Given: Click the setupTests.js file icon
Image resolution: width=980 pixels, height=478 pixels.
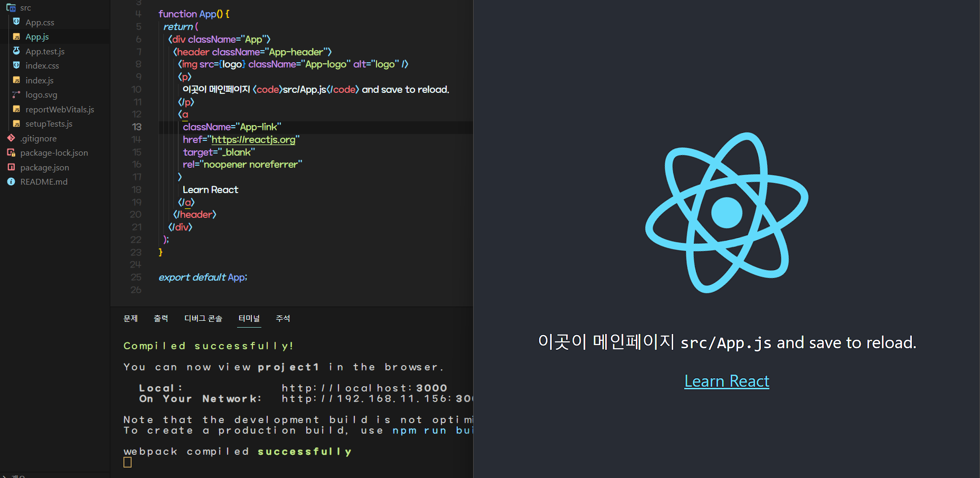Looking at the screenshot, I should tap(16, 123).
